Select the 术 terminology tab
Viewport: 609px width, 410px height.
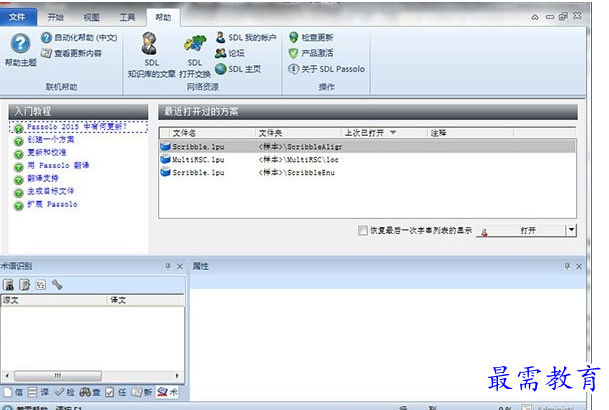pyautogui.click(x=168, y=392)
